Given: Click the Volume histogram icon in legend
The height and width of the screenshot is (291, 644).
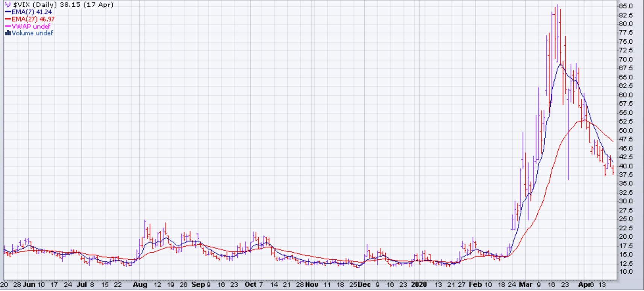Looking at the screenshot, I should [8, 33].
